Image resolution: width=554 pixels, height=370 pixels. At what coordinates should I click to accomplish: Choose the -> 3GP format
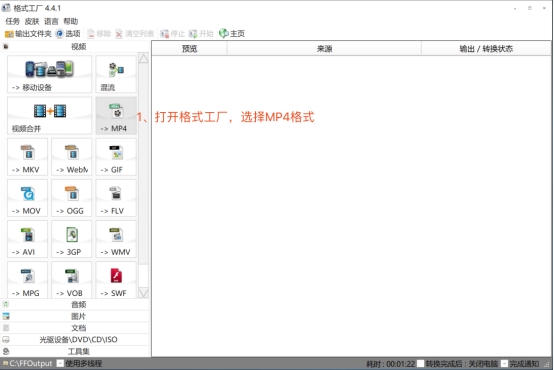point(72,239)
